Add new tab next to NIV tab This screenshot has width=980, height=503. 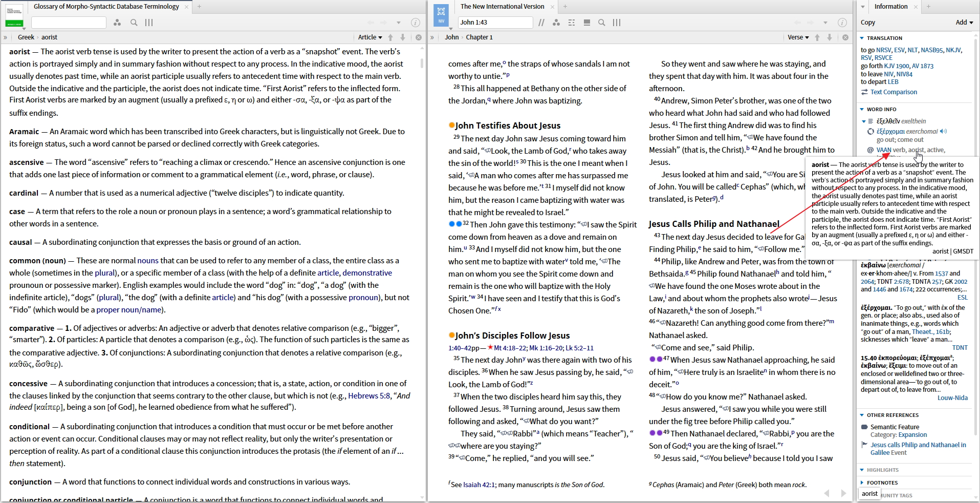[565, 7]
